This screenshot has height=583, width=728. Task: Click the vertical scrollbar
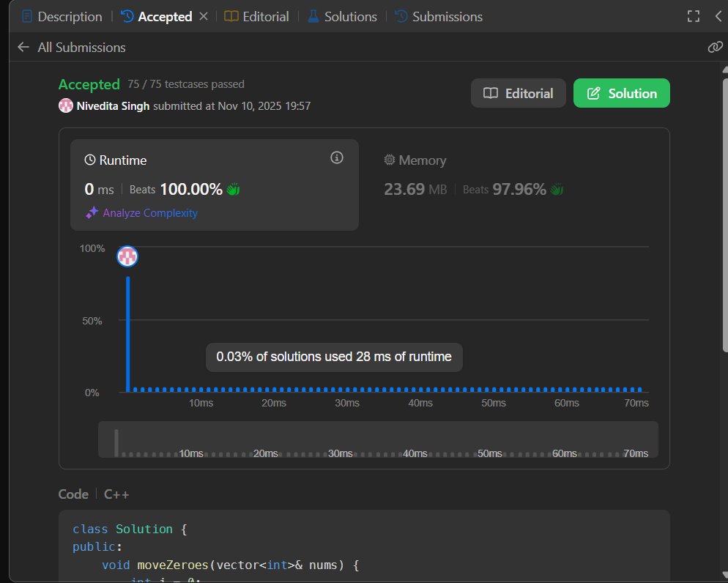[x=725, y=215]
